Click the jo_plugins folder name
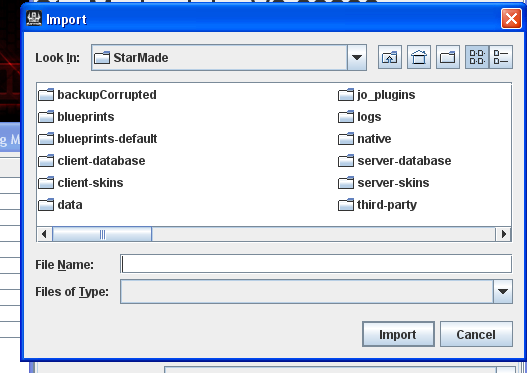 point(386,95)
